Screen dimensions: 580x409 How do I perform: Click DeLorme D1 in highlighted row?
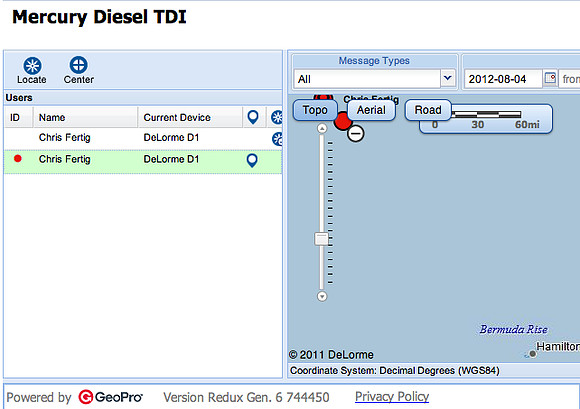point(171,159)
